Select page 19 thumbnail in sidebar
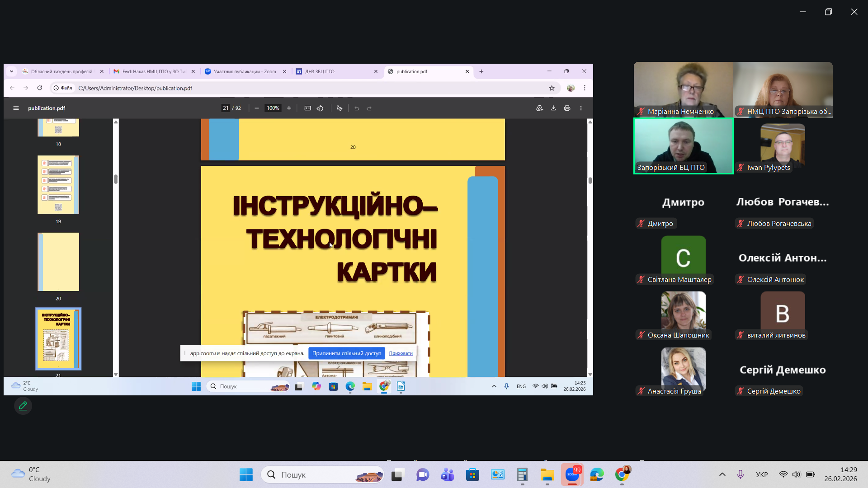This screenshot has width=868, height=488. 58,185
